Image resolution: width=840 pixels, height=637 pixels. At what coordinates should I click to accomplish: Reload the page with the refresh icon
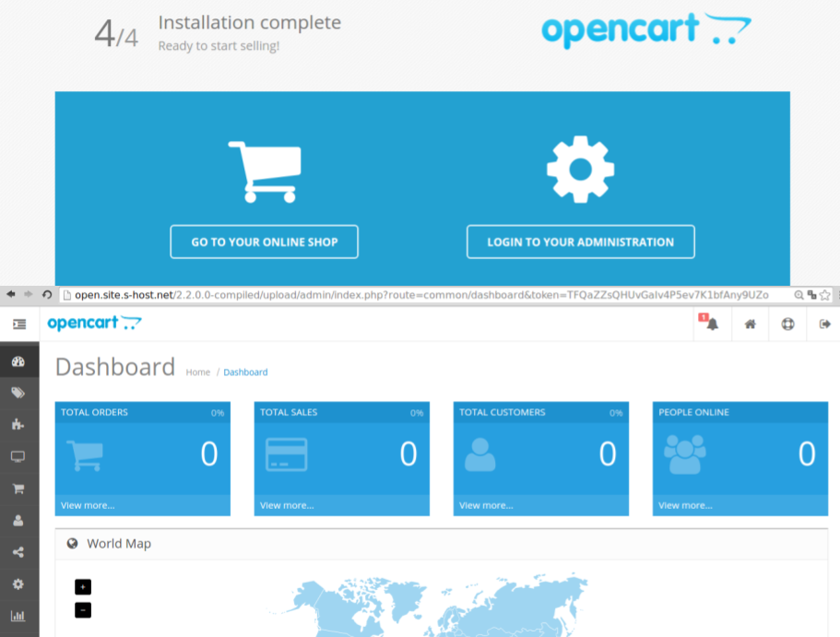(47, 295)
